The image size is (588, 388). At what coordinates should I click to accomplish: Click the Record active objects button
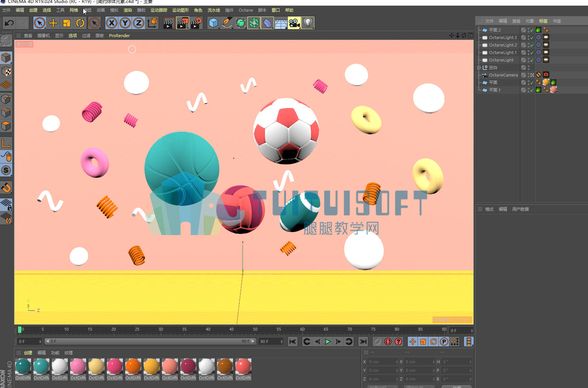388,342
